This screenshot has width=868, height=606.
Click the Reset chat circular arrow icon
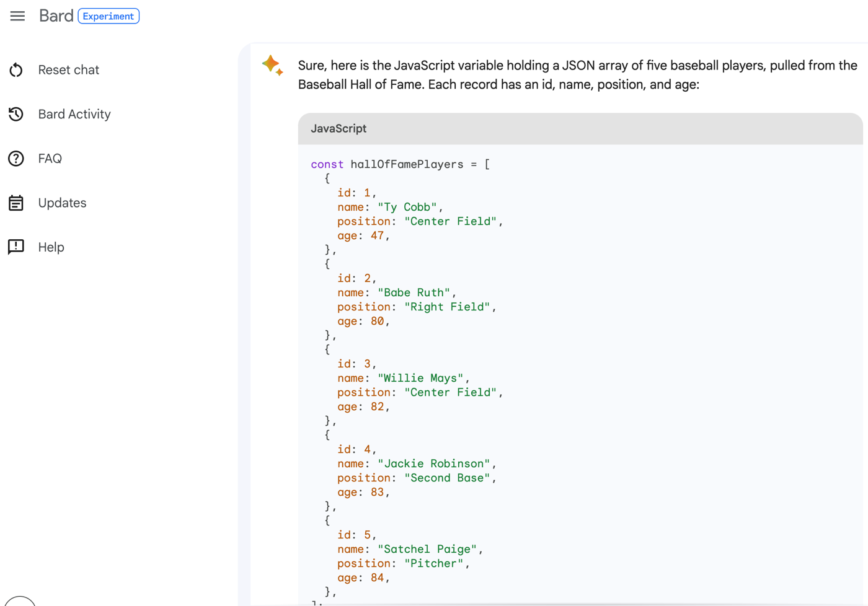(16, 70)
